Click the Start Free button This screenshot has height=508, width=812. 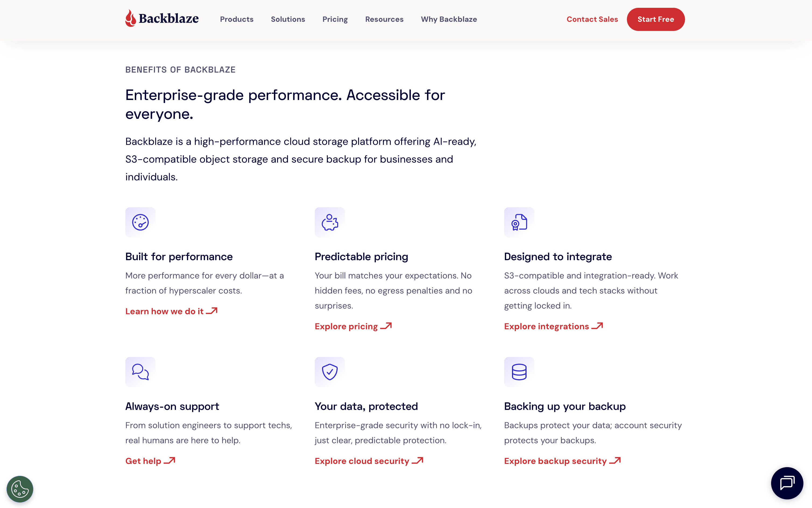point(656,19)
